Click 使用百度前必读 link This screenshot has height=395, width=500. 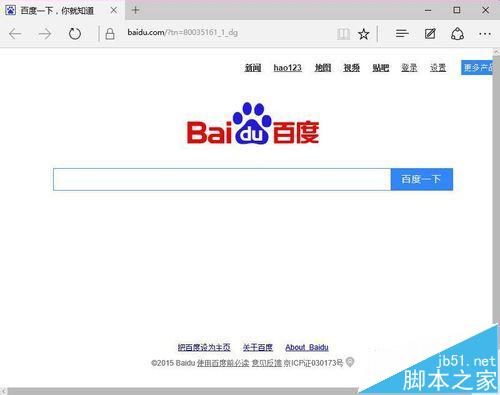[223, 363]
